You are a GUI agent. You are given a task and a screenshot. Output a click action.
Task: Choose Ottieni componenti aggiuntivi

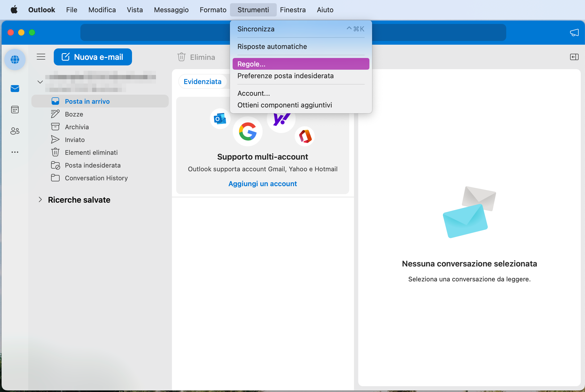click(301, 105)
